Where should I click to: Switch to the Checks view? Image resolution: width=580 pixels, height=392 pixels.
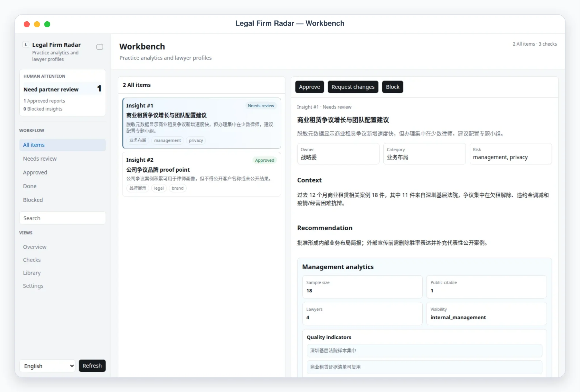click(x=62, y=260)
